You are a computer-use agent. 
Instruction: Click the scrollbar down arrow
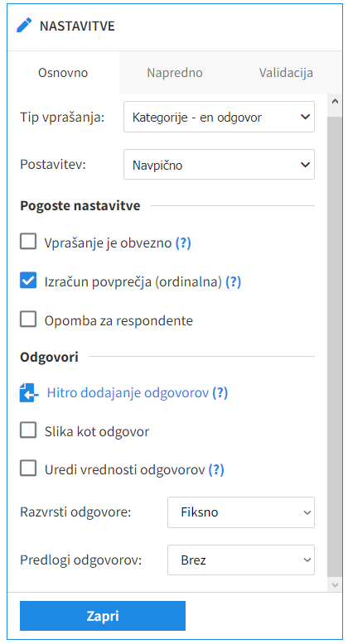(x=335, y=585)
